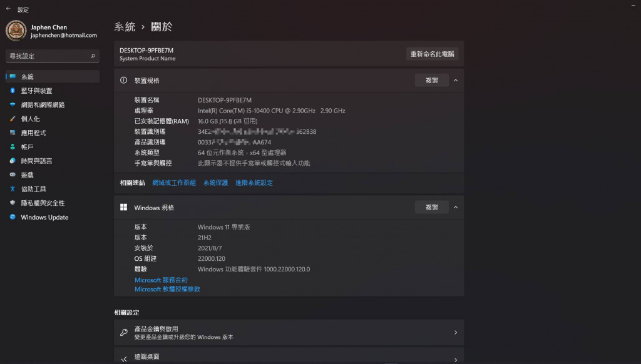Click the Intel Core i5-10400 processor text
The width and height of the screenshot is (641, 364).
272,111
